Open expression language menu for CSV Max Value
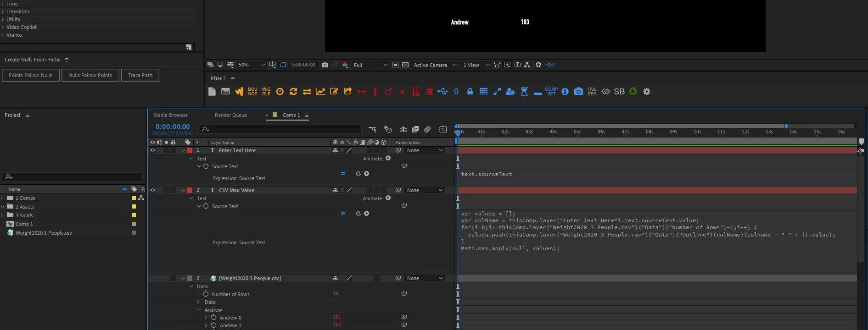868x330 pixels. click(x=366, y=214)
